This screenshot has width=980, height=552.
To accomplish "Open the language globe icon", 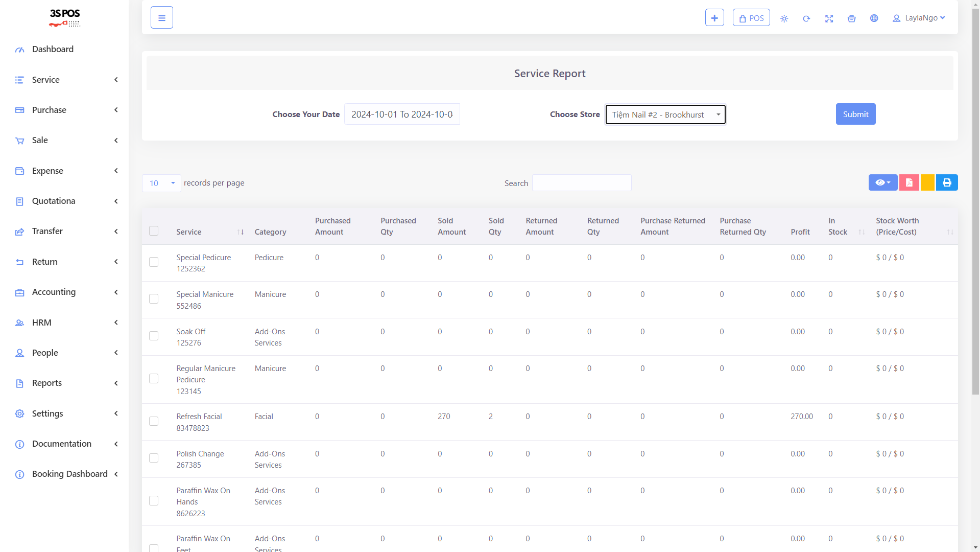I will pos(874,18).
